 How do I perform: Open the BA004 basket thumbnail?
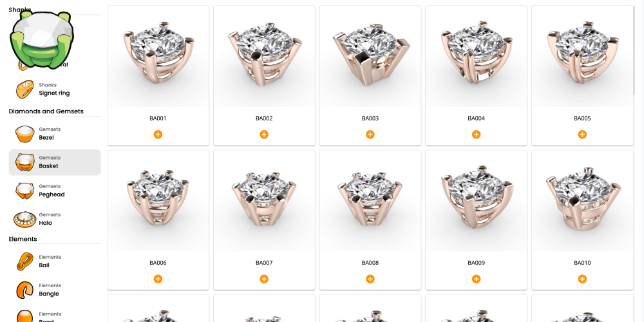476,56
